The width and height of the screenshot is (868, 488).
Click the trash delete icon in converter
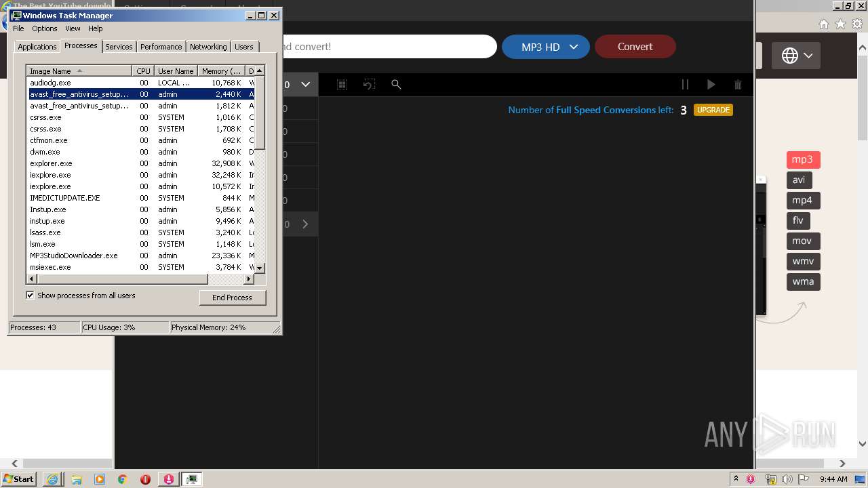[x=738, y=85]
